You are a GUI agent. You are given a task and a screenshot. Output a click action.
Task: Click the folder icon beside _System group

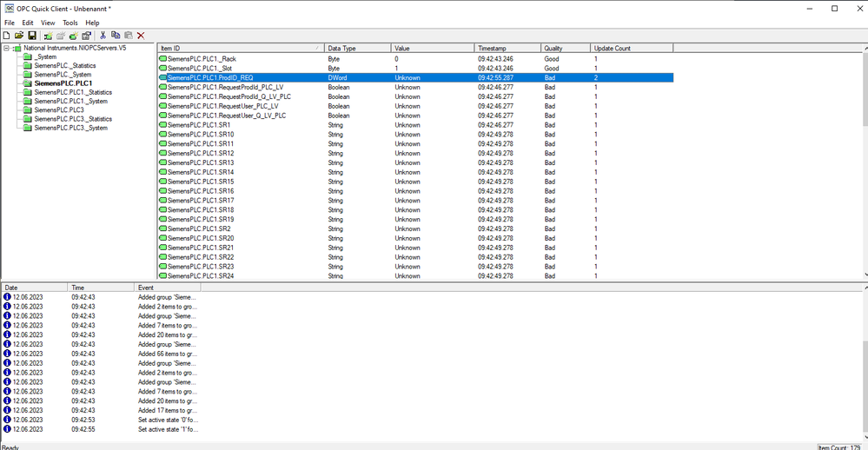28,57
